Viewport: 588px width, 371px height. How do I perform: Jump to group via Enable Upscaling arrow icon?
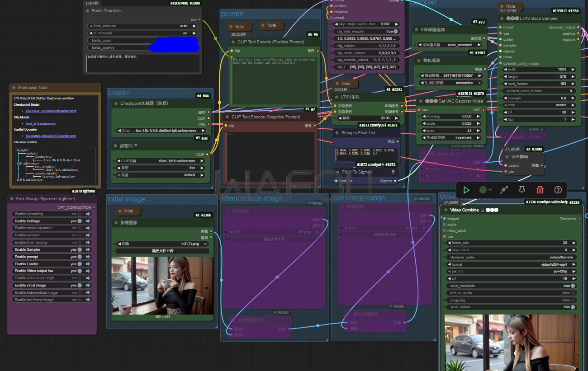coord(88,214)
